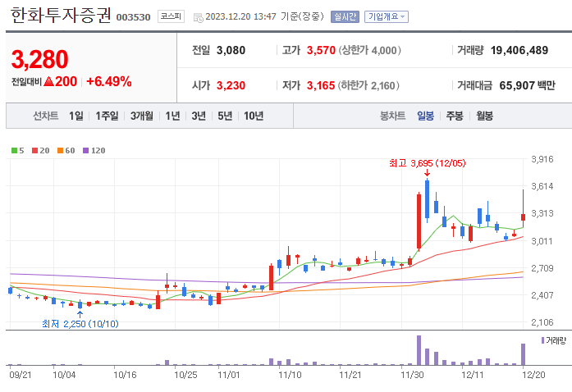Click the current price 3,280

[x=39, y=59]
